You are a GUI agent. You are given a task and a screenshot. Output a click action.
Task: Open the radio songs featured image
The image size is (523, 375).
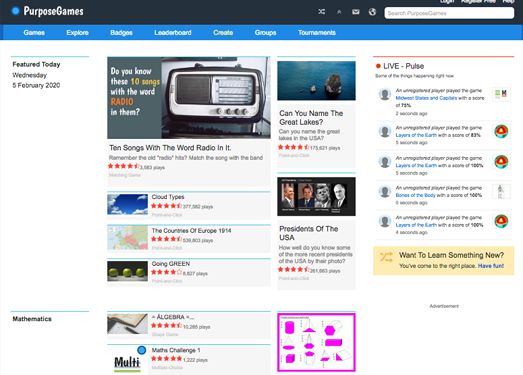(189, 98)
